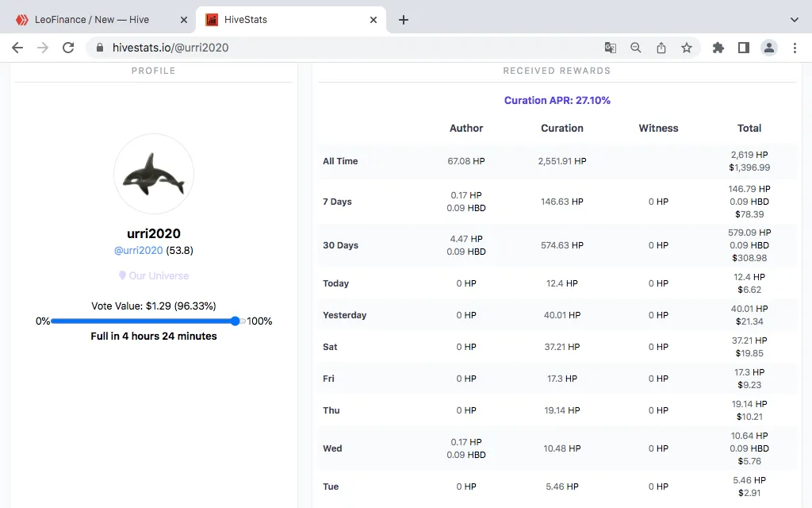Image resolution: width=812 pixels, height=508 pixels.
Task: Click the PROFILE section heading
Action: coord(153,71)
